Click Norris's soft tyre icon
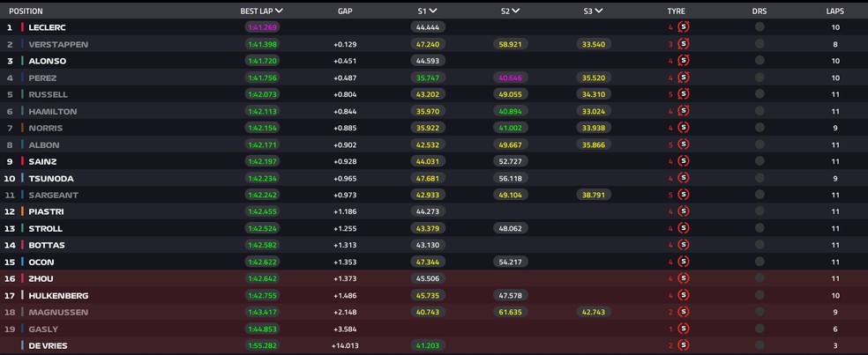The height and width of the screenshot is (355, 868). 684,128
